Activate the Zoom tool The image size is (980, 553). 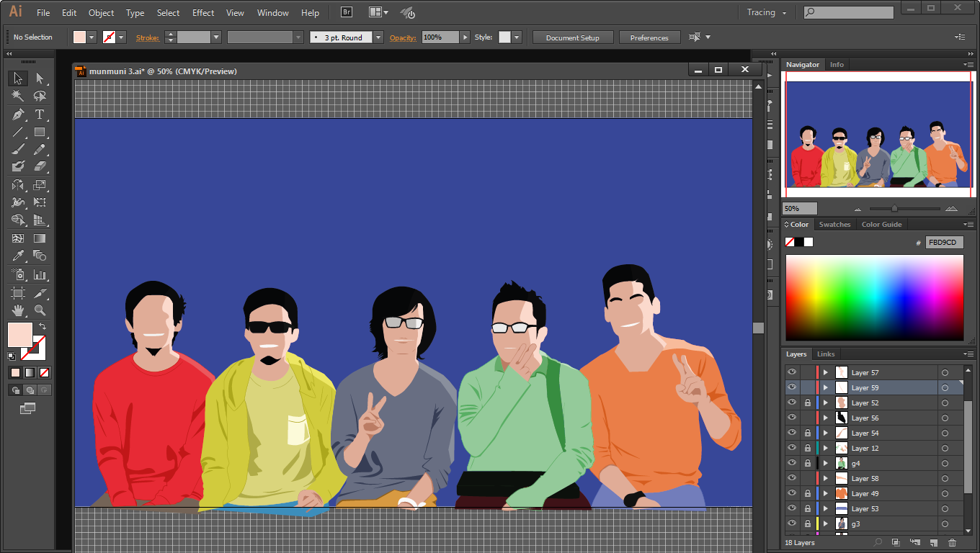click(x=40, y=310)
